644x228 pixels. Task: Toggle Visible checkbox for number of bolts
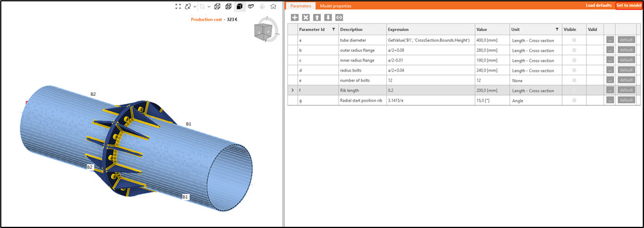click(x=574, y=81)
